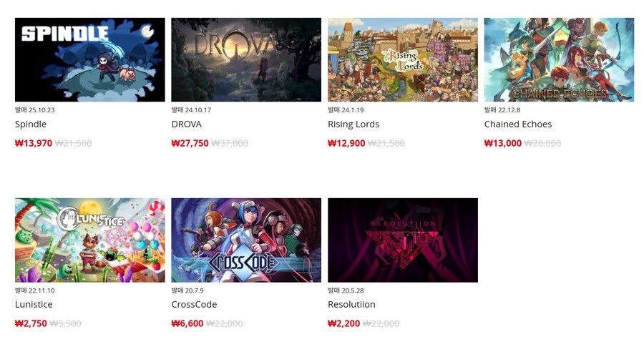Click the ₩2,200 Resolutiion sale price
This screenshot has width=644, height=357.
[343, 323]
